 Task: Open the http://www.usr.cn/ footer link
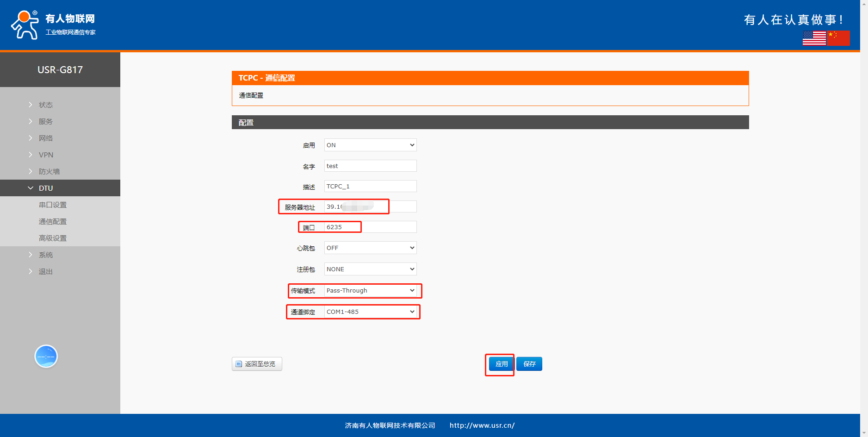[x=482, y=425]
